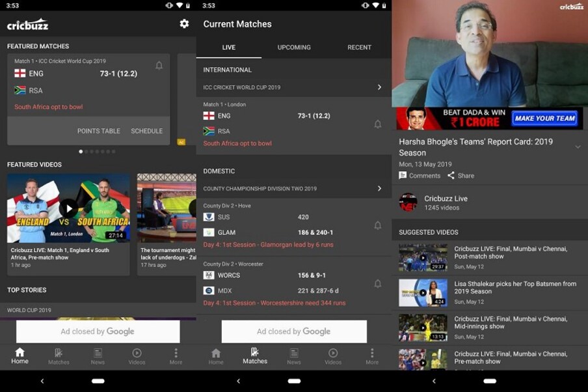The image size is (588, 392).
Task: Open Final Mumbai v Chennai Post-match show
Action: click(490, 258)
